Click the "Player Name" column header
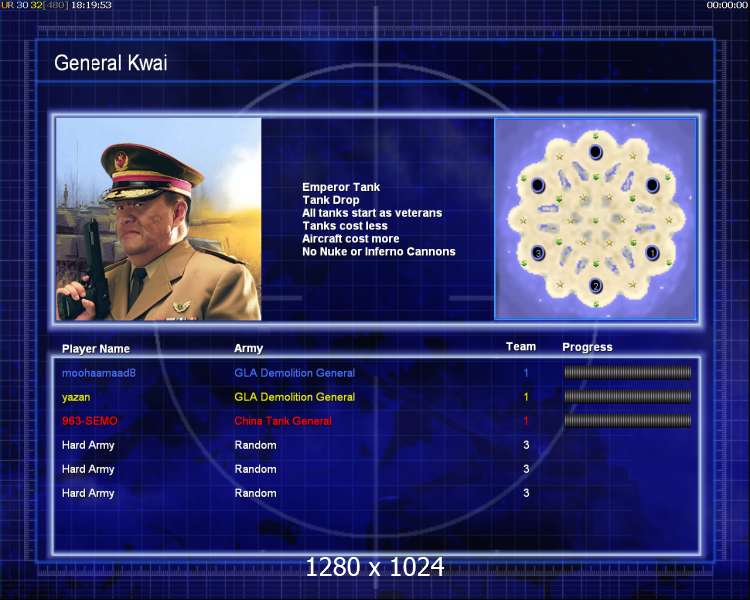Image resolution: width=750 pixels, height=600 pixels. pyautogui.click(x=96, y=349)
